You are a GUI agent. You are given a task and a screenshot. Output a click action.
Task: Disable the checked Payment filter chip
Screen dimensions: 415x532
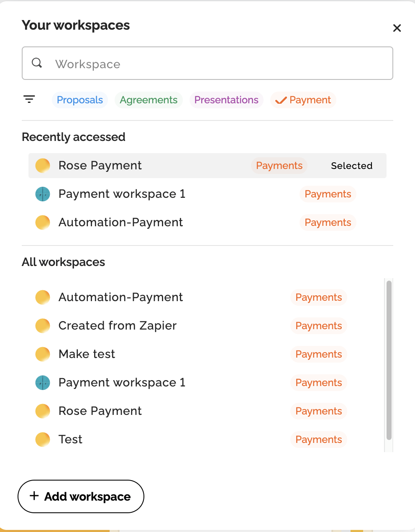coord(303,100)
